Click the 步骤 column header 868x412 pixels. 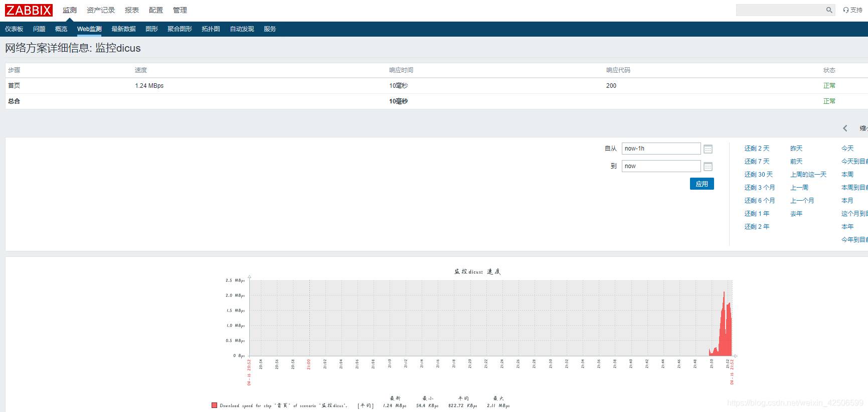click(14, 70)
